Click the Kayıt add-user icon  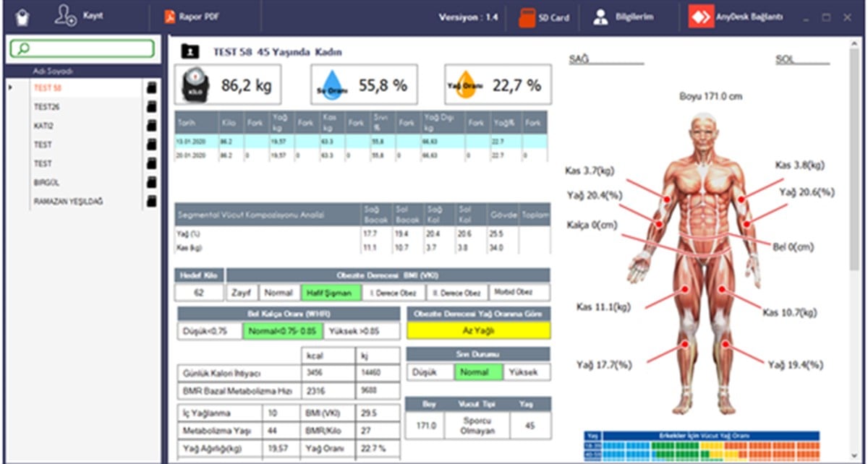click(66, 17)
